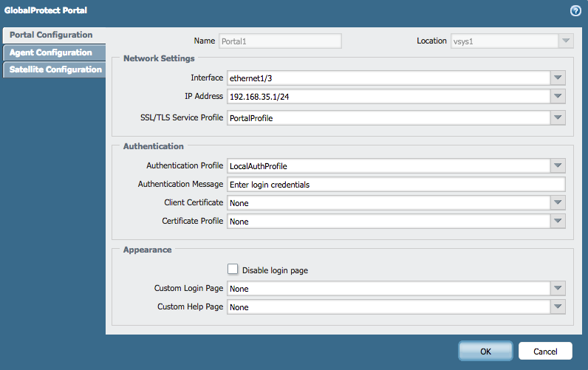Click the Authentication Message text field
Image resolution: width=588 pixels, height=370 pixels.
point(395,185)
